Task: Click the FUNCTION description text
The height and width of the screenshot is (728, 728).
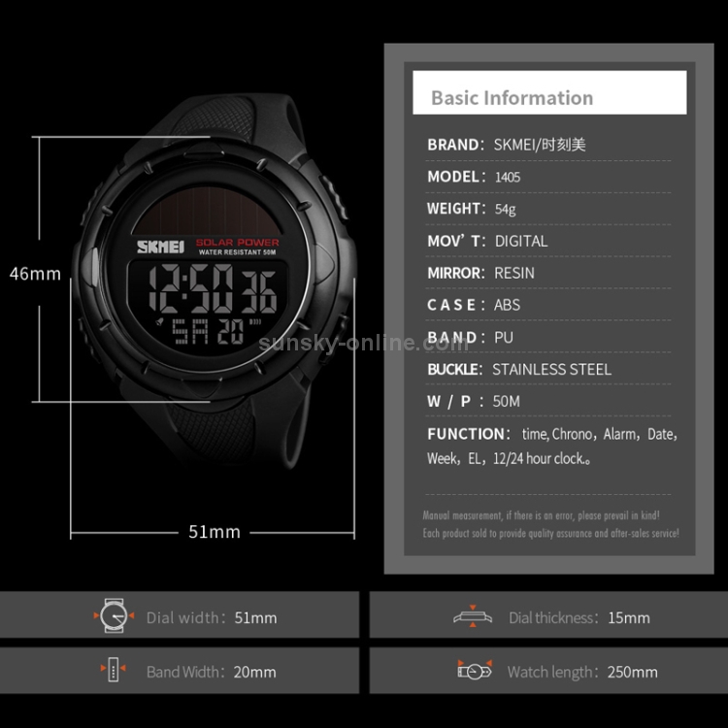Action: tap(552, 447)
